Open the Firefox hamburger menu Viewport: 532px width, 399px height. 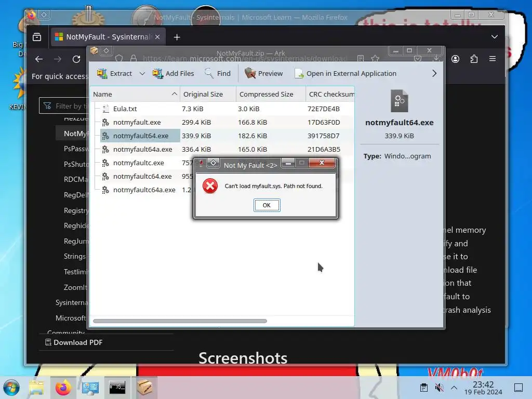pos(493,59)
